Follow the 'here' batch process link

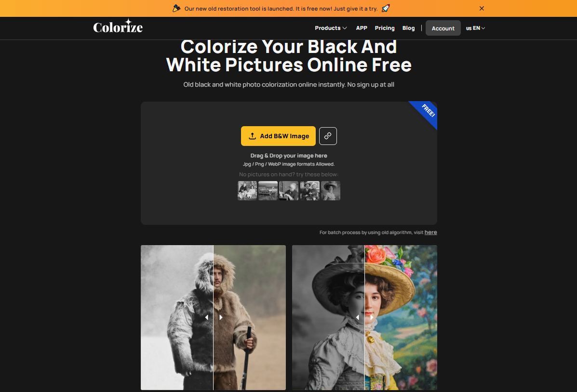430,233
